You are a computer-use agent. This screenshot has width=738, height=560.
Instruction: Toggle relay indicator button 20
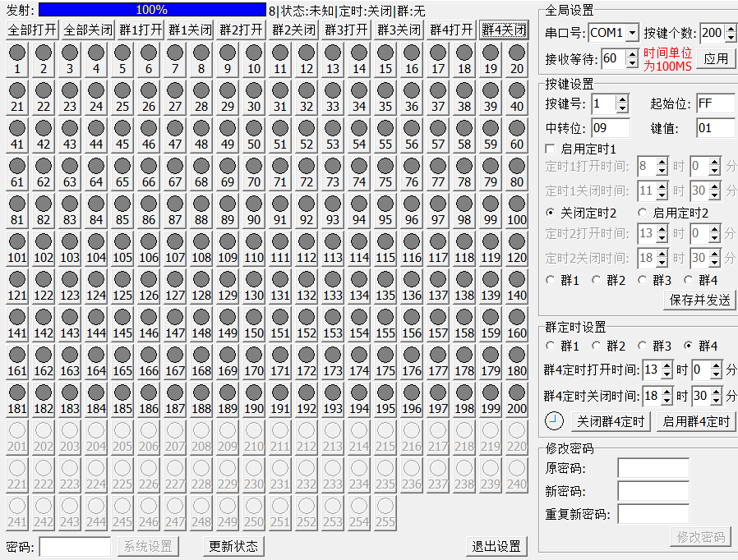(517, 60)
